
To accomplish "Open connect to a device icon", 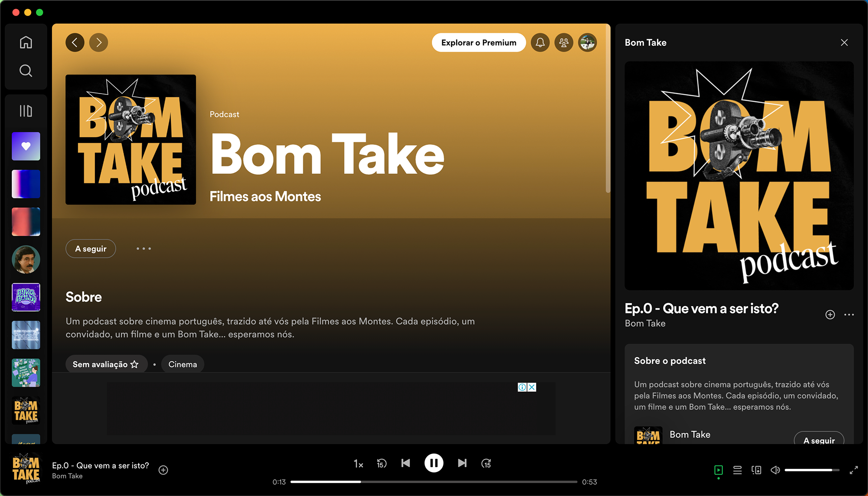I will pyautogui.click(x=756, y=470).
